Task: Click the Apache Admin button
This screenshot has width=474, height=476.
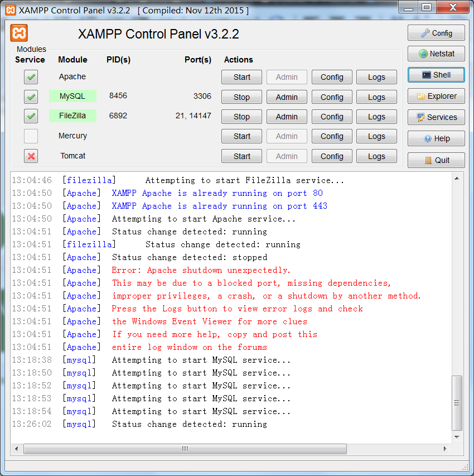Action: (287, 77)
